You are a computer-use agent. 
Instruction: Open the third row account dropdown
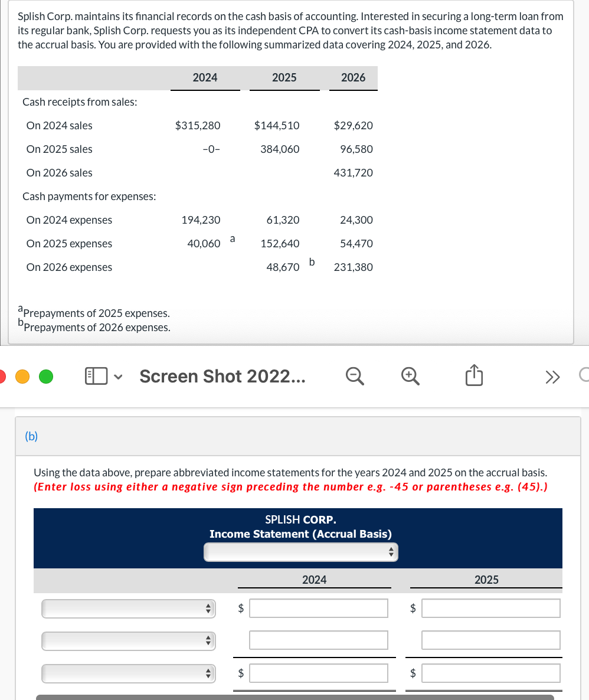tap(129, 673)
